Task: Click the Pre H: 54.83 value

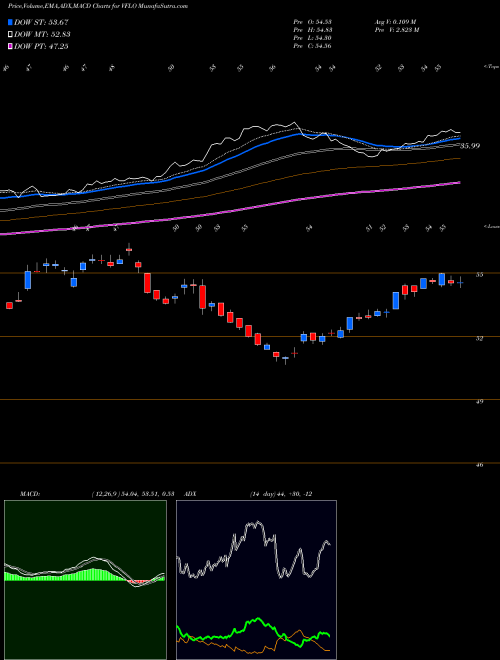Action: click(x=312, y=30)
